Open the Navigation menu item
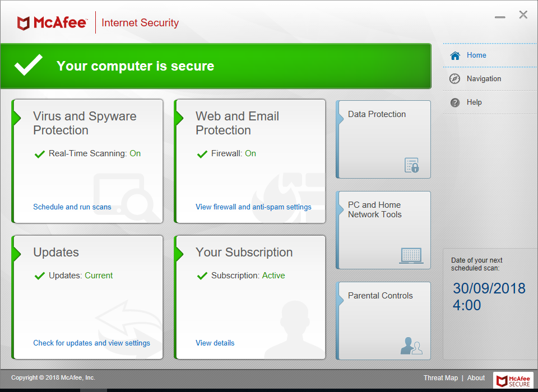 click(484, 79)
